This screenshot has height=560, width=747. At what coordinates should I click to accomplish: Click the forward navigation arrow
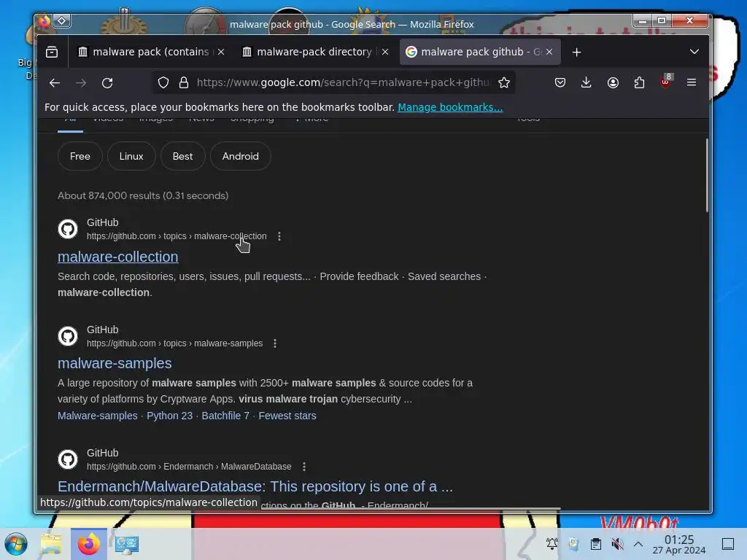click(81, 83)
